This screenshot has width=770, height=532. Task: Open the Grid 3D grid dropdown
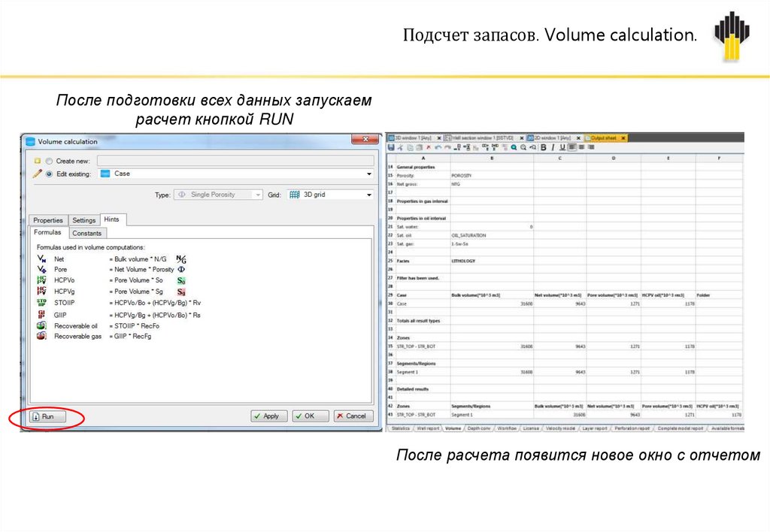[330, 195]
